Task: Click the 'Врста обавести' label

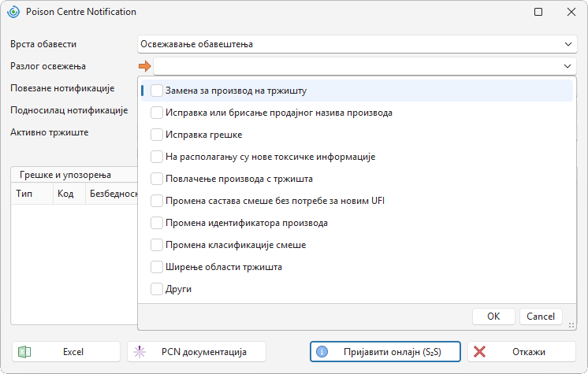Action: point(43,44)
